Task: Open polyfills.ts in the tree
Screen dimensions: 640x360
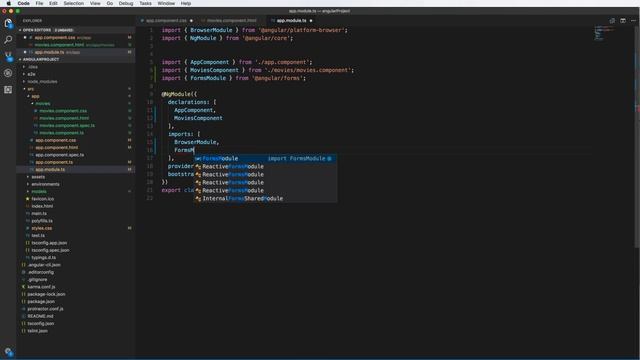Action: 42,221
